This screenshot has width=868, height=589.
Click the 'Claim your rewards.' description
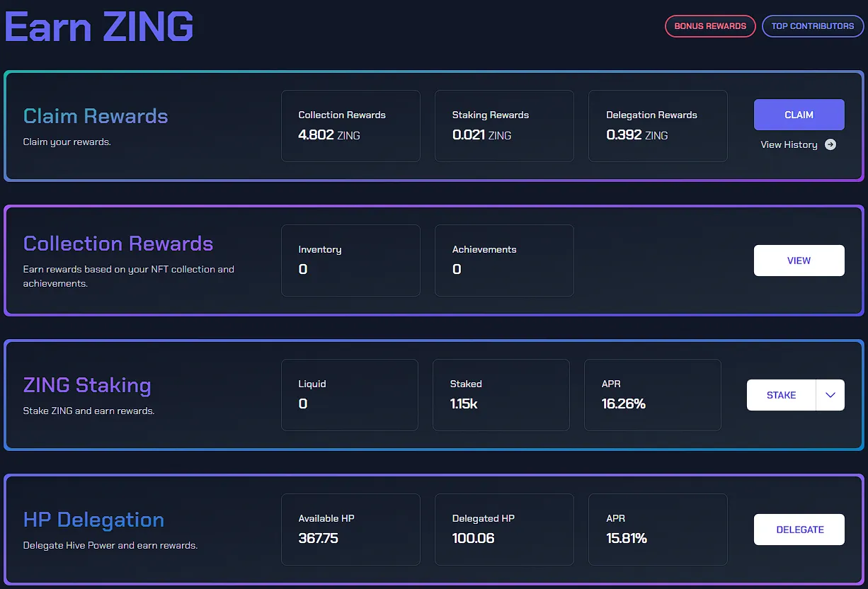(x=67, y=142)
